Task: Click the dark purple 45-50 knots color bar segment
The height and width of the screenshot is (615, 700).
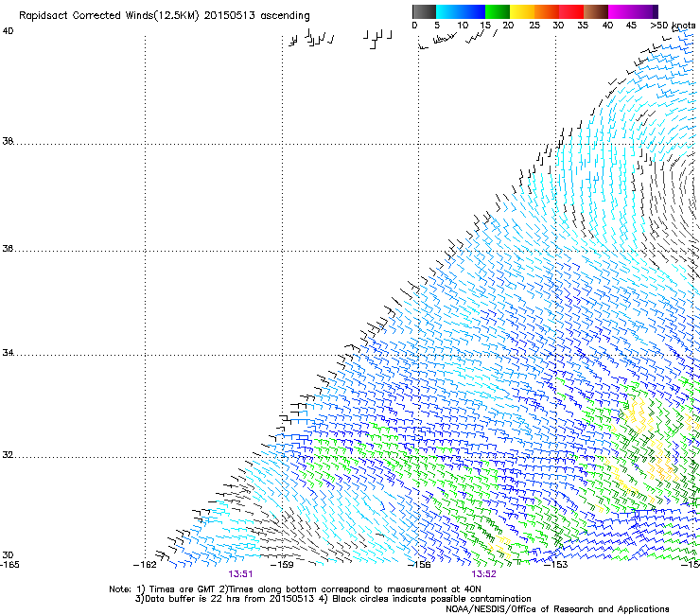Action: pos(645,11)
